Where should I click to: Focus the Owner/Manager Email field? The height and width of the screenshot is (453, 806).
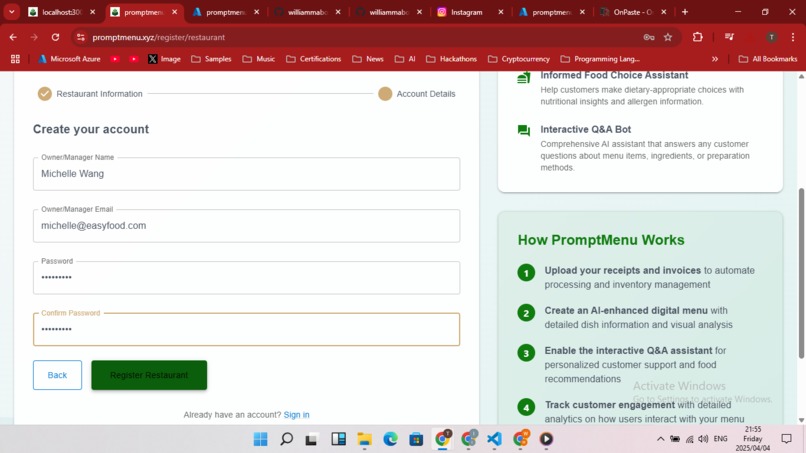pos(246,226)
